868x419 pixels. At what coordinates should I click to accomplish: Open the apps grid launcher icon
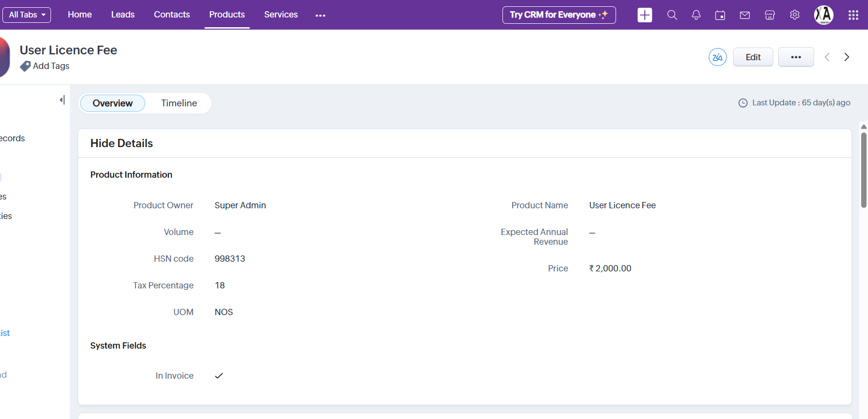click(853, 15)
